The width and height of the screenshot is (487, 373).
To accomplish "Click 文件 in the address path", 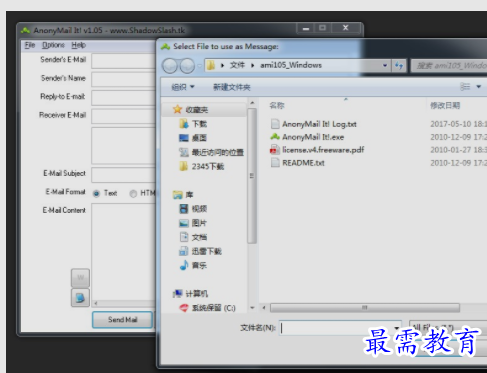I will pyautogui.click(x=237, y=65).
